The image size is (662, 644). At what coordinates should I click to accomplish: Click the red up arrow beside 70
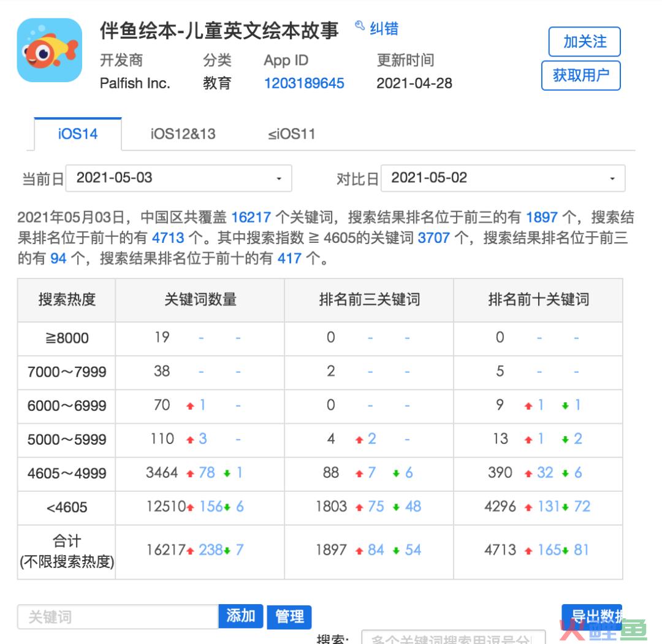190,405
